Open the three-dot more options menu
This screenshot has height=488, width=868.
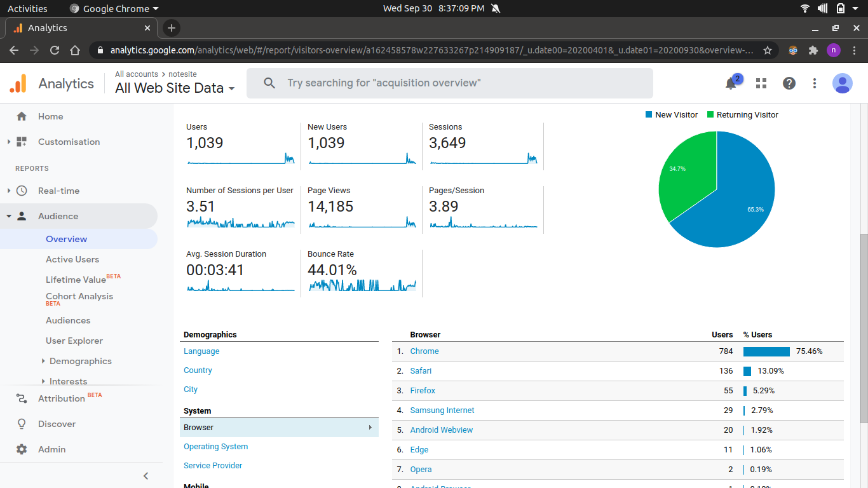pyautogui.click(x=815, y=83)
